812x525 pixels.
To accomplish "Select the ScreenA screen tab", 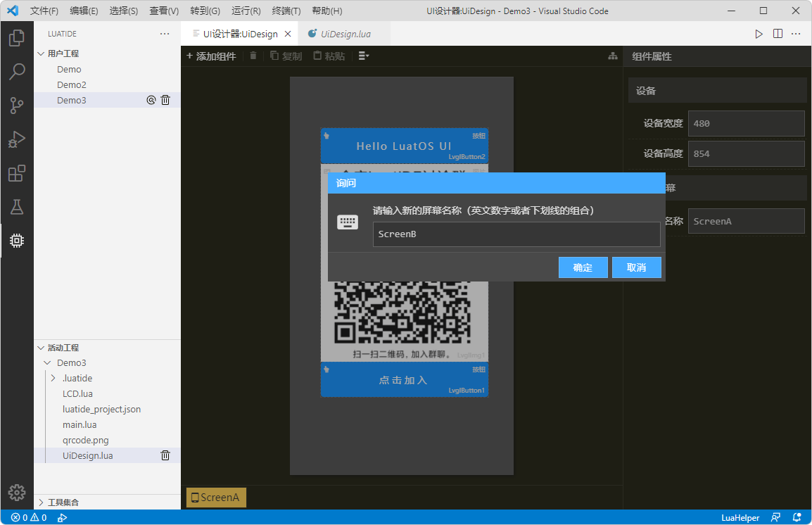I will [x=216, y=498].
